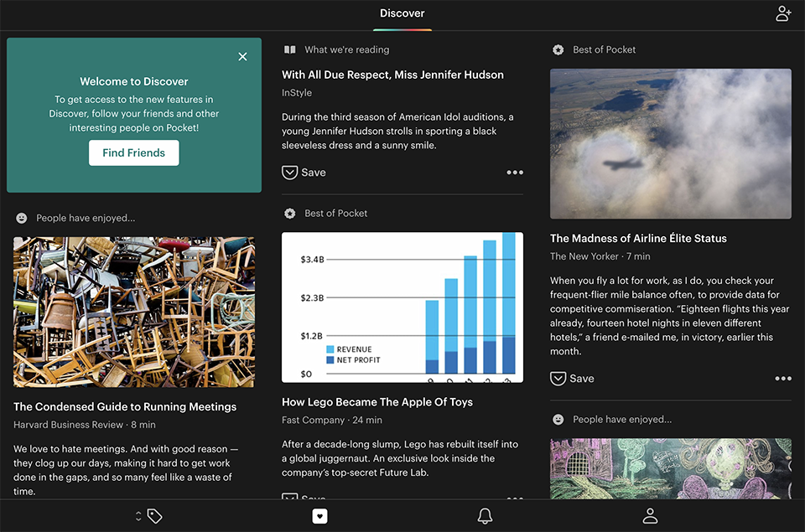The image size is (805, 532).
Task: Click the Jennifer Hudson article excerpt
Action: (397, 132)
